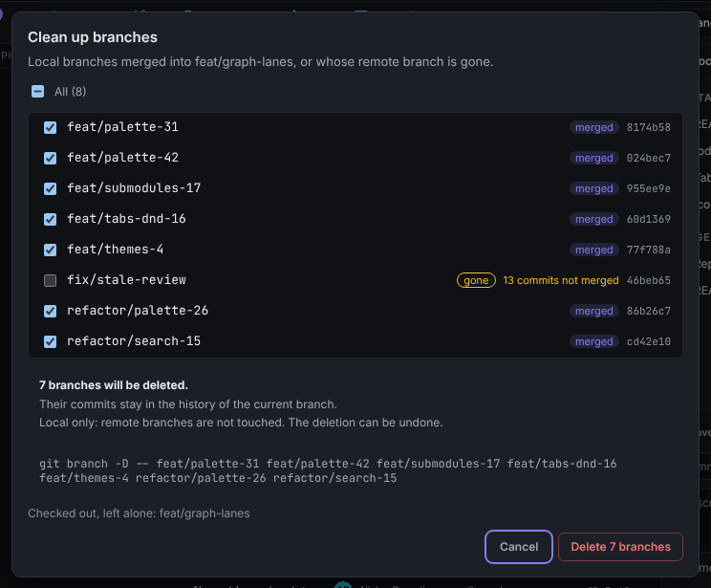The image size is (711, 588).
Task: Click commit hash 60d1369
Action: [649, 219]
